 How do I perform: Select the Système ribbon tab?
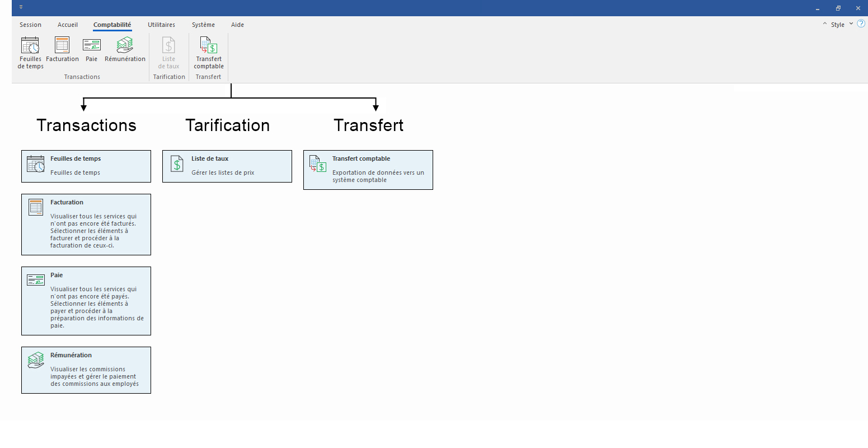pos(203,25)
